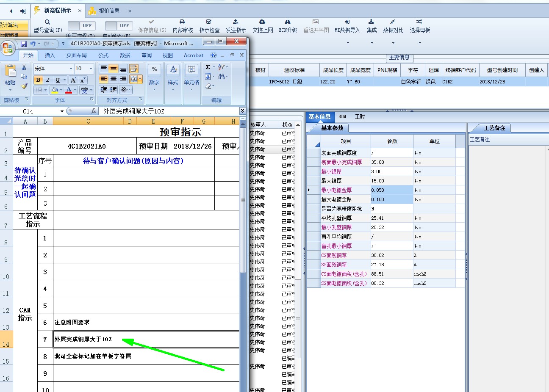Increase the font size with the large A

[x=73, y=80]
